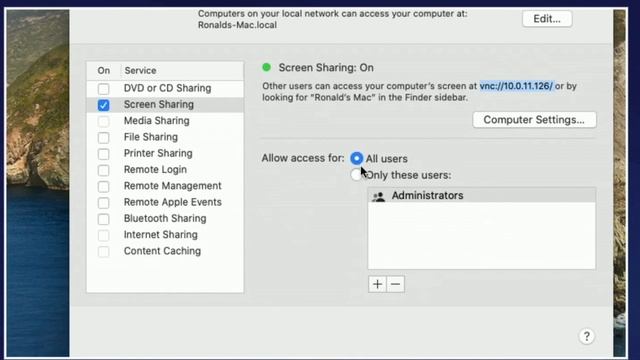640x360 pixels.
Task: Click the 'Screen Sharing: On' status text
Action: tap(326, 68)
